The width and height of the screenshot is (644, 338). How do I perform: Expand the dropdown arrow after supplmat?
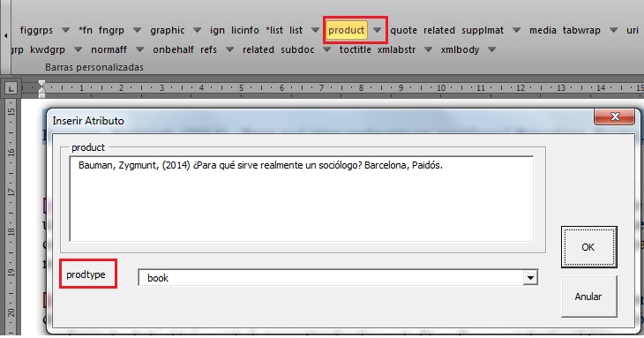(516, 30)
